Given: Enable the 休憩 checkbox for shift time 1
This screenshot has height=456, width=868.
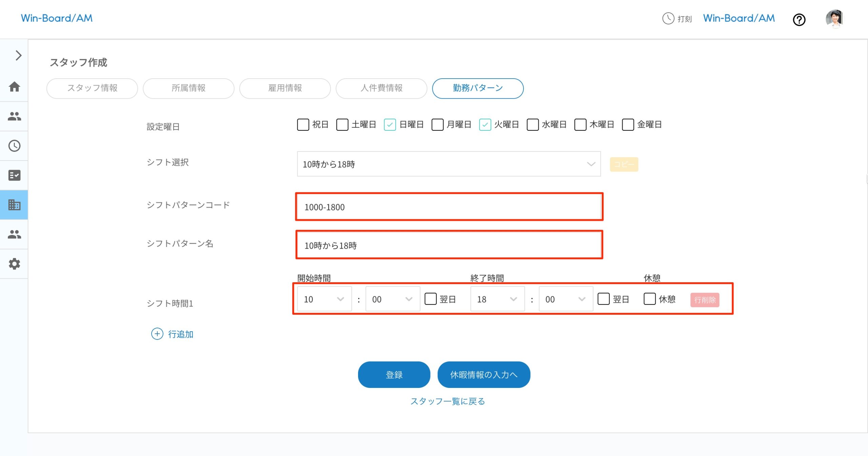Looking at the screenshot, I should [650, 299].
